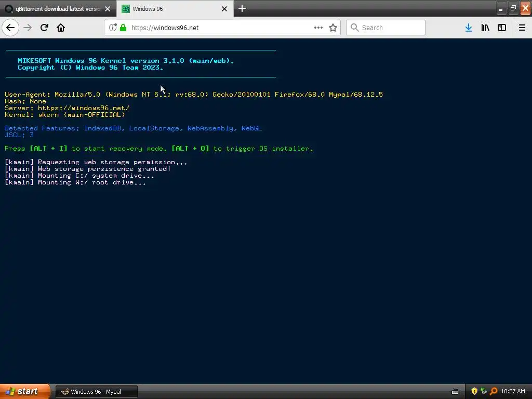Click the green secure connection padlock

123,28
